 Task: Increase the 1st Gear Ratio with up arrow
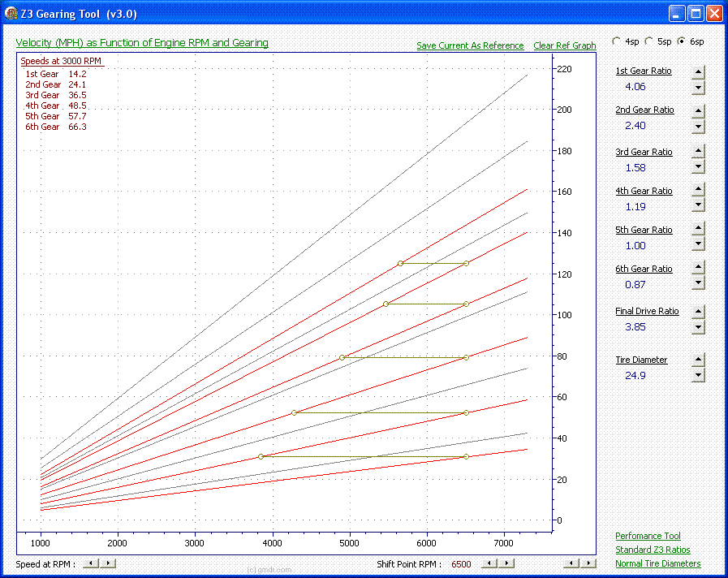click(x=698, y=71)
